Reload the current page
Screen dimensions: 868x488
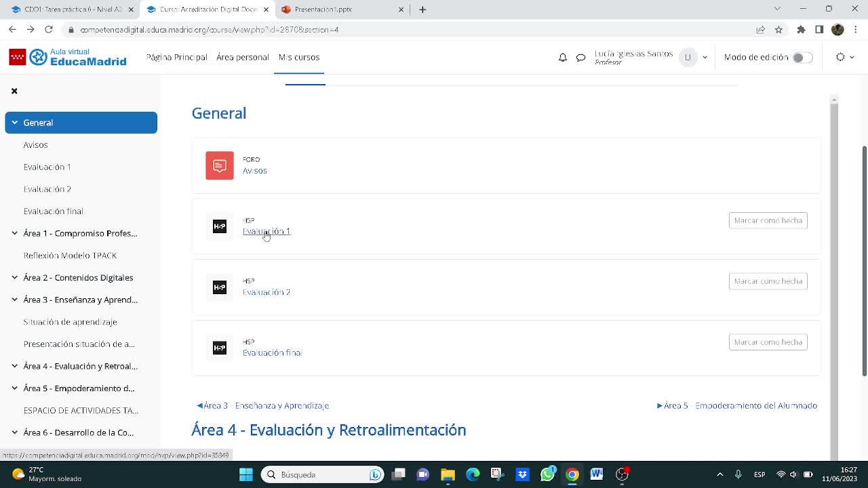49,30
